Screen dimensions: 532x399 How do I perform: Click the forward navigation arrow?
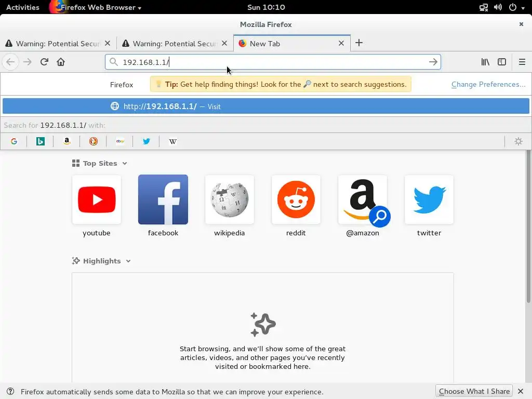[28, 62]
